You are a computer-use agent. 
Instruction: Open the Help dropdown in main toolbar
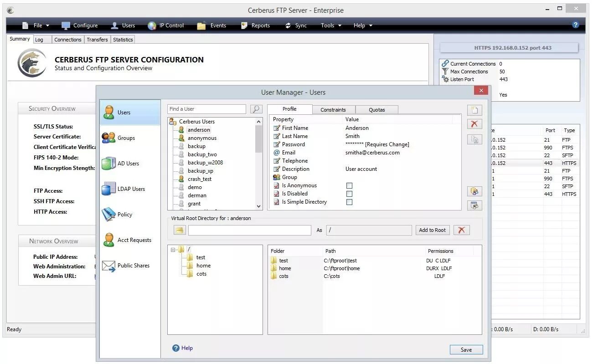click(x=363, y=26)
